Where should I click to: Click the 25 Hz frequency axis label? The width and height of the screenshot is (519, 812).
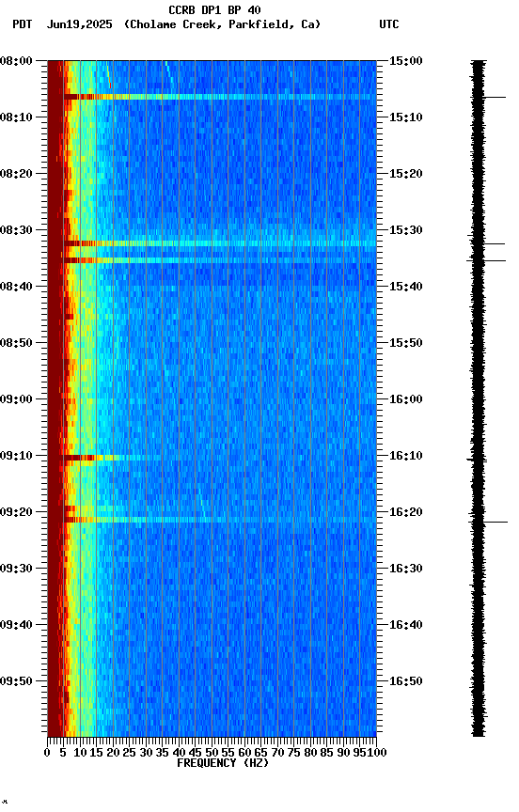(130, 753)
